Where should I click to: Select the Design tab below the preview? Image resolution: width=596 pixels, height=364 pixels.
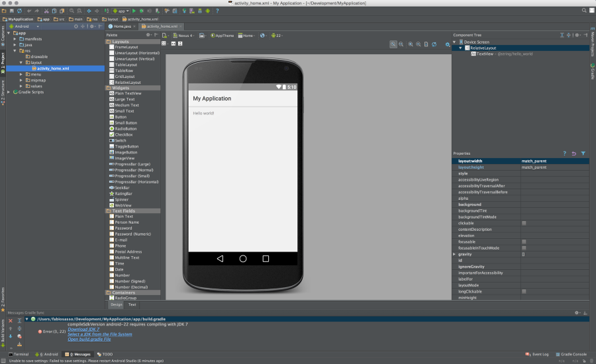(x=117, y=304)
